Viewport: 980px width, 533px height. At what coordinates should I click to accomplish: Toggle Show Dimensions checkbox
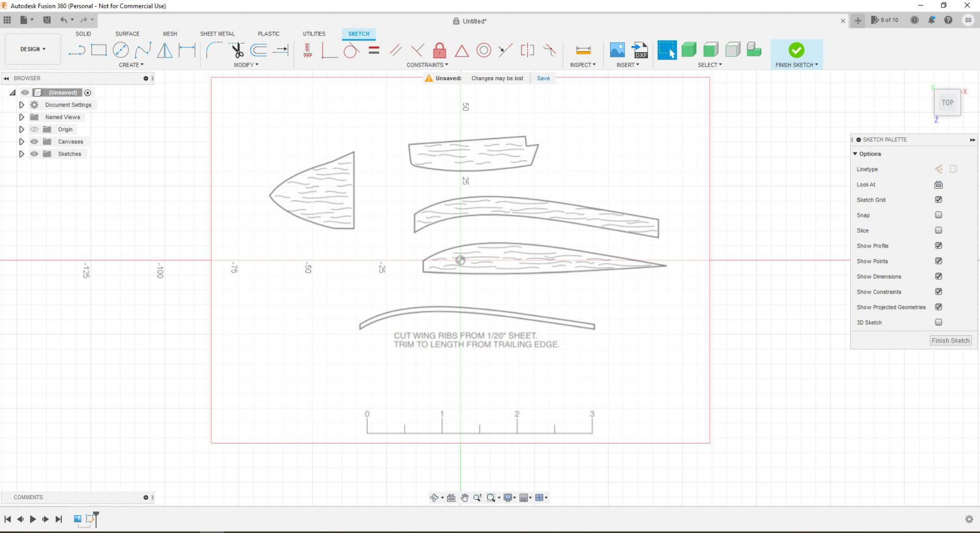point(938,276)
